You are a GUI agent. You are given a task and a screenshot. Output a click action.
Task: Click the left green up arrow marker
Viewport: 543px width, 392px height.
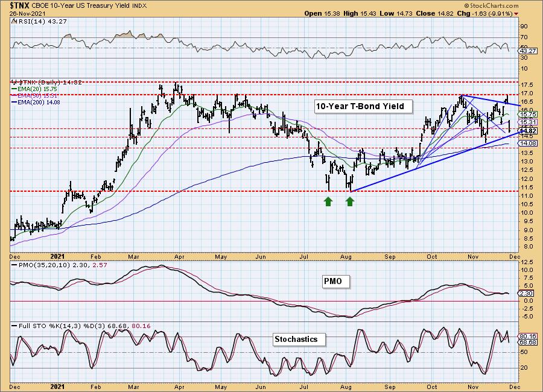[x=329, y=201]
